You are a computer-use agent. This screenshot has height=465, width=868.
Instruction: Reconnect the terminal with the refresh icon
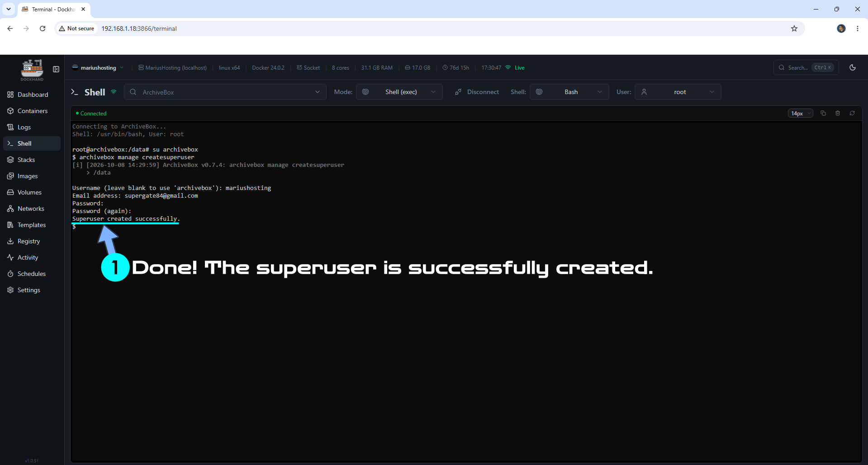coord(852,113)
